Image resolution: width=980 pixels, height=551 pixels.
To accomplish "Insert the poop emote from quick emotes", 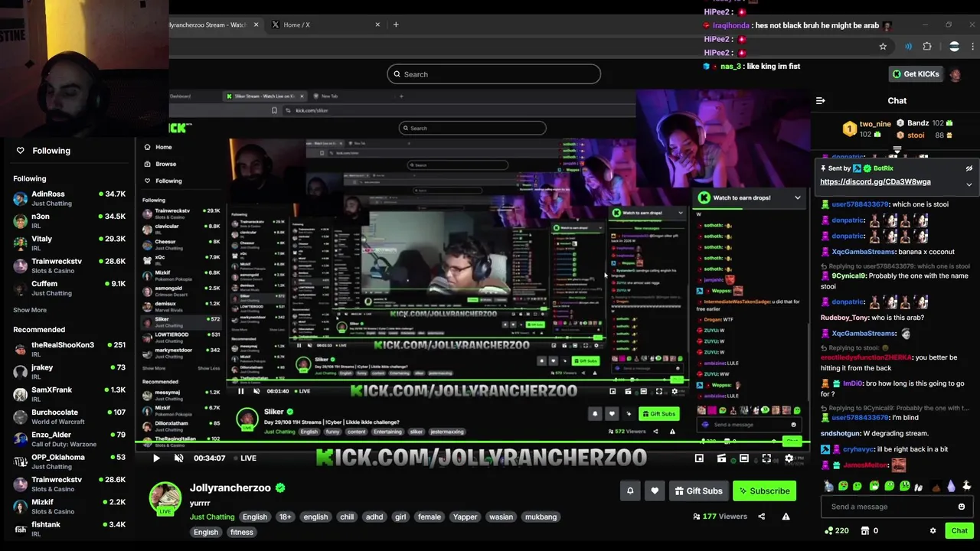I will (936, 486).
